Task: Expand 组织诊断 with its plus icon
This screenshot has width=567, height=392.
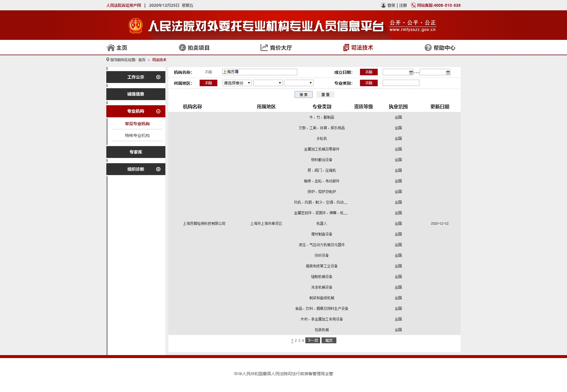Action: [158, 169]
